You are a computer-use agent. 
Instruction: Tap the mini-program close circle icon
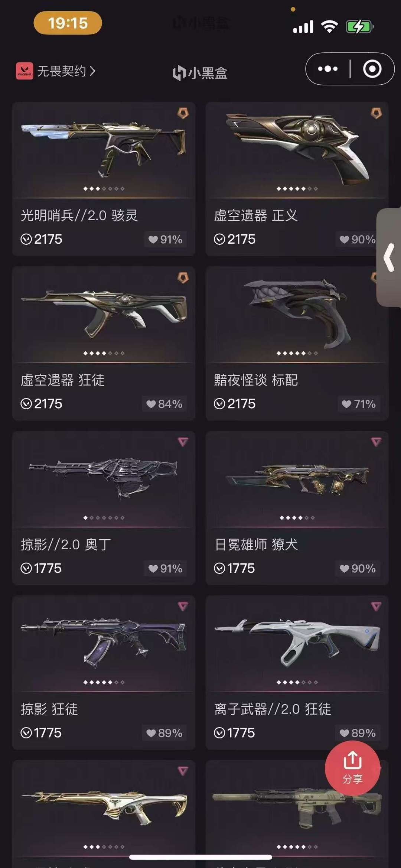click(x=372, y=69)
